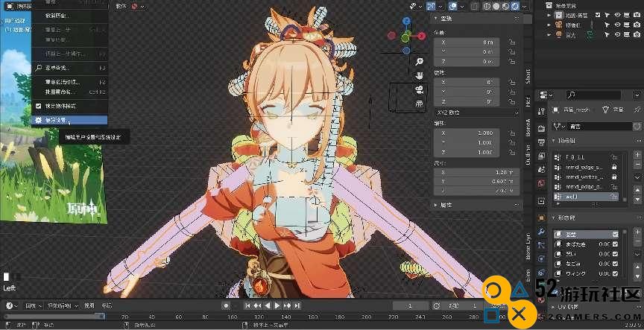Switch to solid viewport shading

click(x=496, y=6)
